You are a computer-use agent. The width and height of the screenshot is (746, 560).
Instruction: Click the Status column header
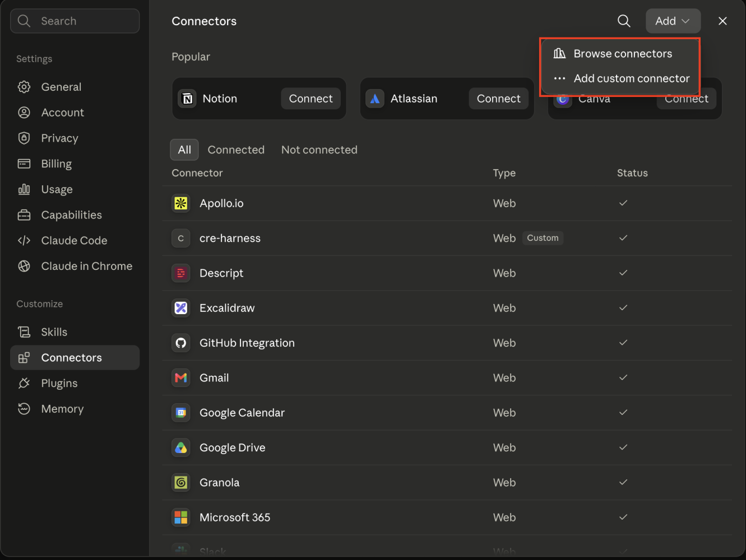632,173
